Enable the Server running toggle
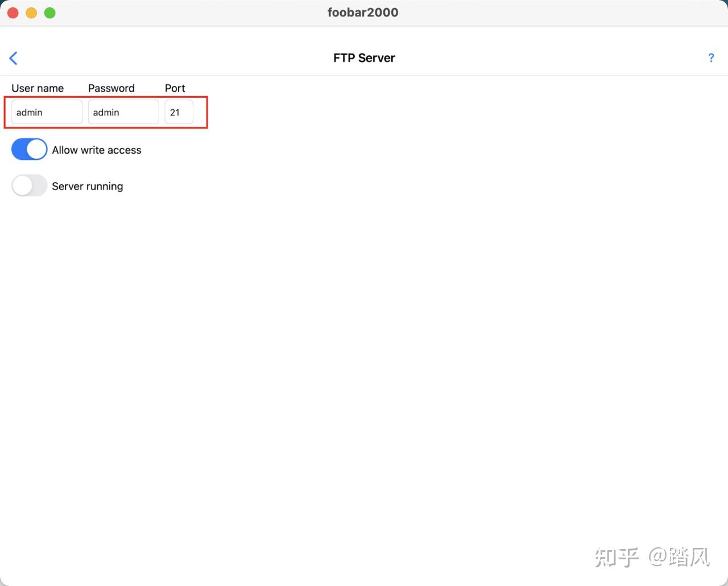The width and height of the screenshot is (728, 586). click(29, 185)
